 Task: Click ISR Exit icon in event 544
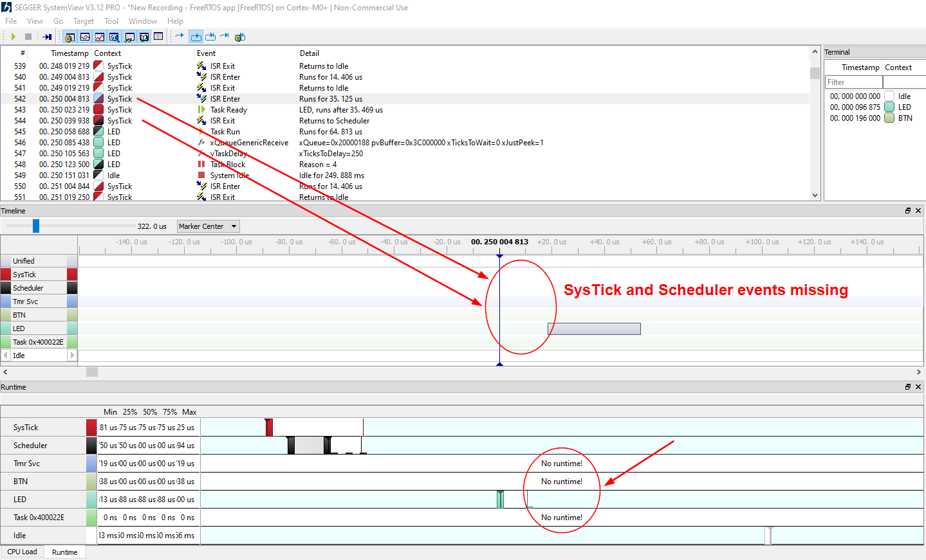[x=201, y=121]
